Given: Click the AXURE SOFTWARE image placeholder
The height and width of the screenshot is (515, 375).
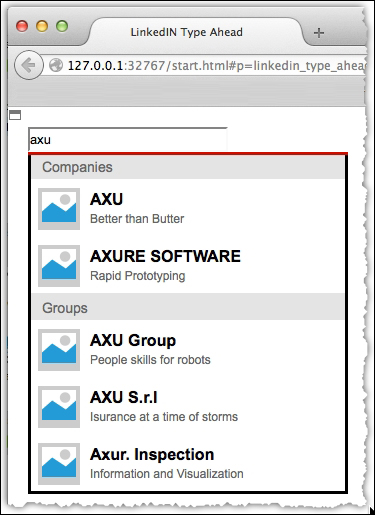Looking at the screenshot, I should pos(59,266).
